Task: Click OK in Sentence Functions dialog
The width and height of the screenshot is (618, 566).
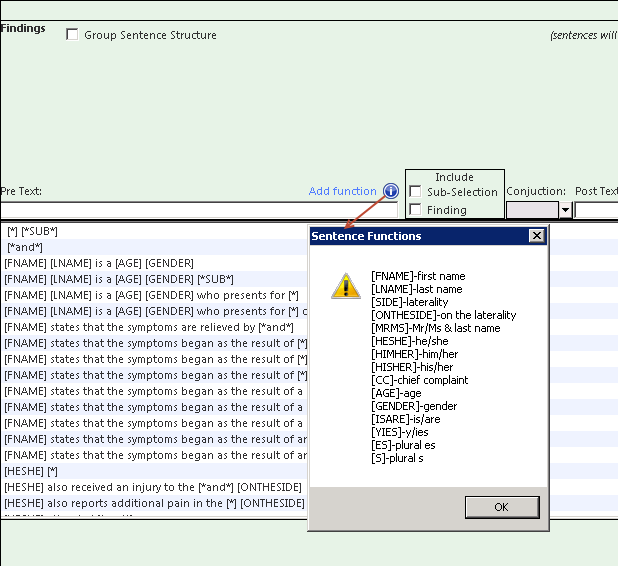Action: pos(502,507)
